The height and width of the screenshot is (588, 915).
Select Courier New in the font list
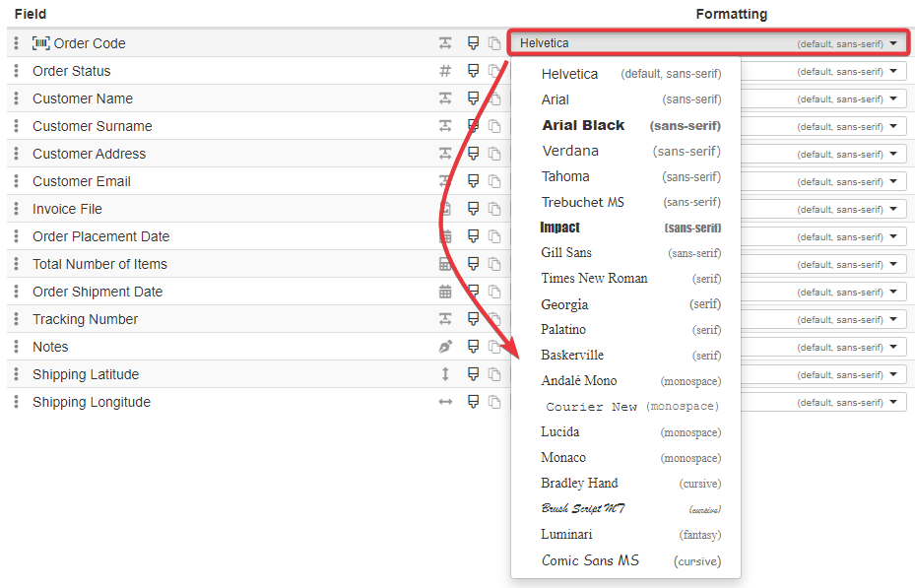point(592,407)
